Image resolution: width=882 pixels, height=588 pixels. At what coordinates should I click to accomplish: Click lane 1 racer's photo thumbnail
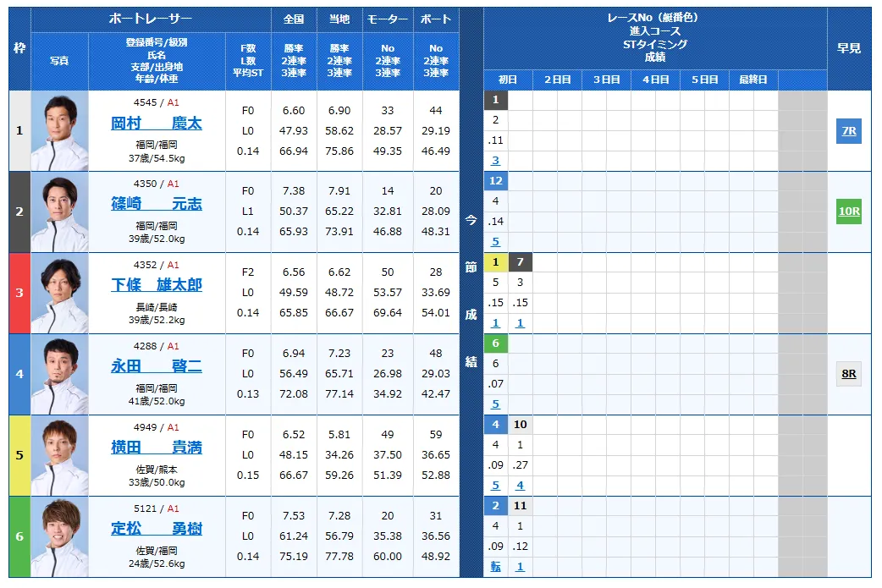click(x=58, y=129)
